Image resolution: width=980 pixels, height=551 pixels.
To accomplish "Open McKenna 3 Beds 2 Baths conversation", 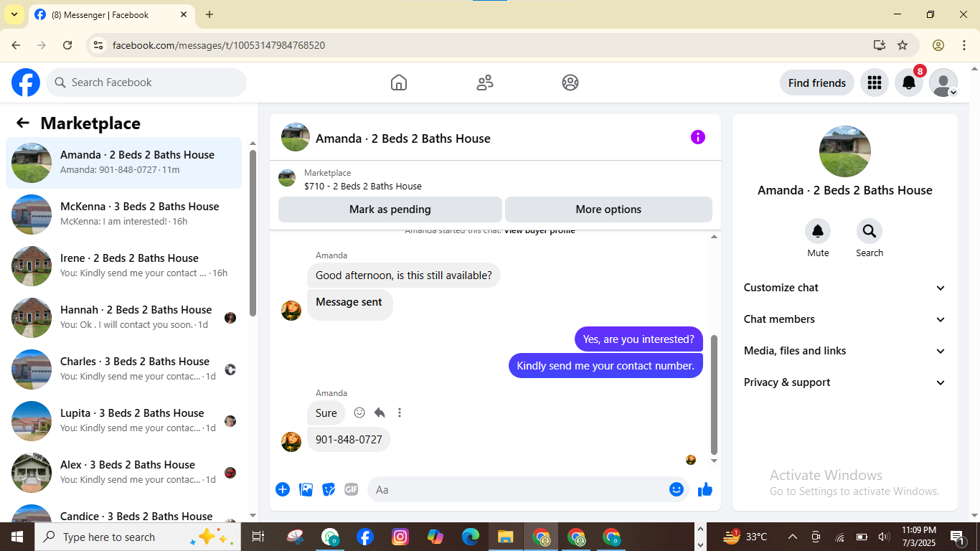I will [x=124, y=215].
